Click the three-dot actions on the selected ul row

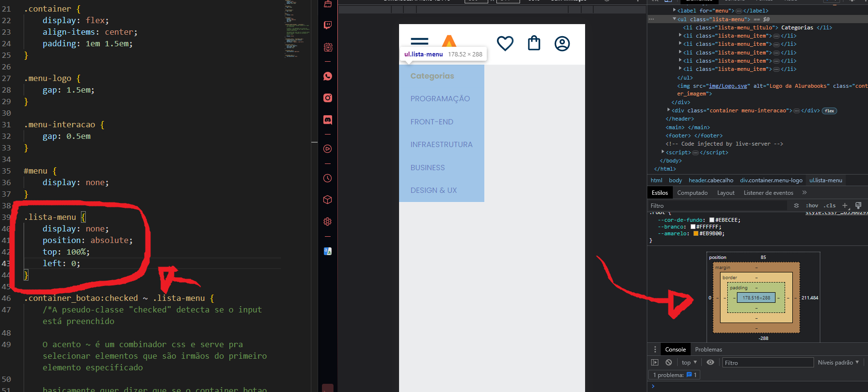652,19
